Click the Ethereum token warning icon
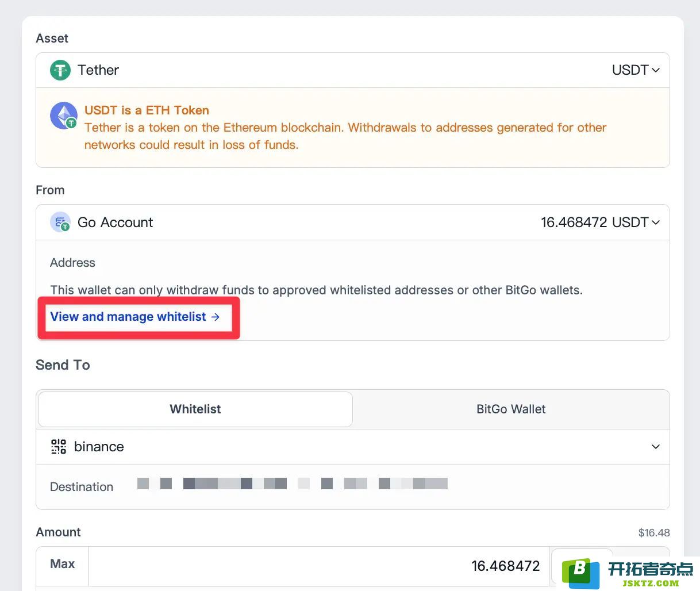This screenshot has width=700, height=591. point(64,116)
